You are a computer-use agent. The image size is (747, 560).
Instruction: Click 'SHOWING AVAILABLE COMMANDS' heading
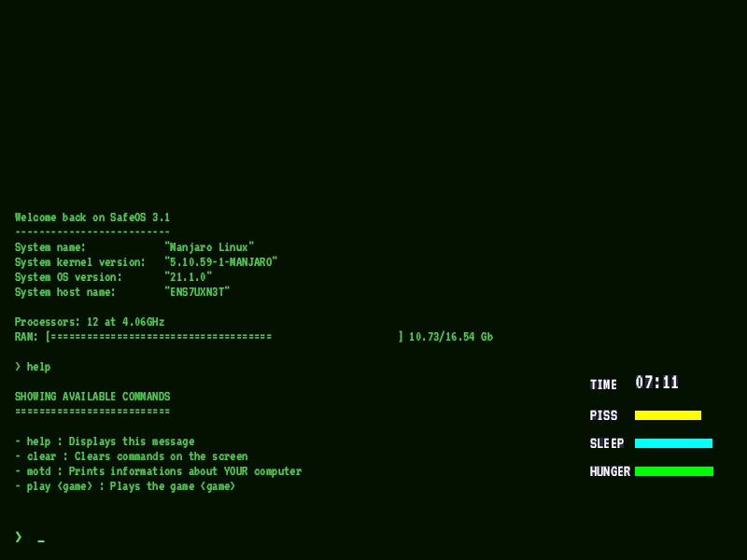pos(92,397)
